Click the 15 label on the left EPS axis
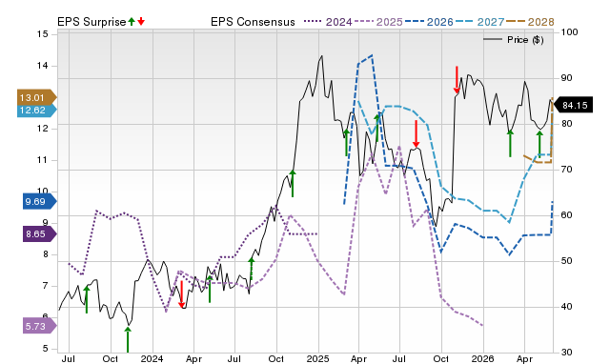 [x=42, y=34]
